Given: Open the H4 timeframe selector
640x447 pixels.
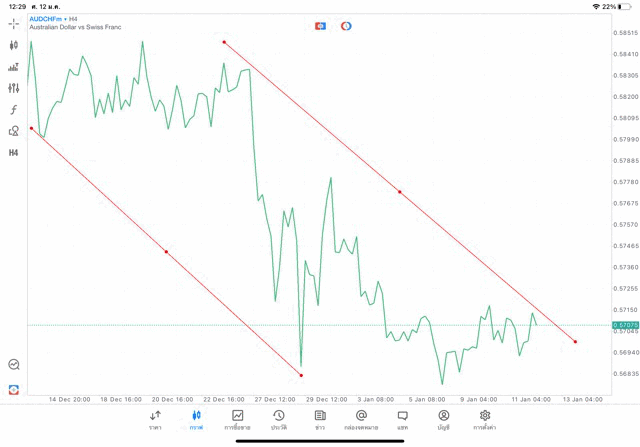Looking at the screenshot, I should coord(14,153).
